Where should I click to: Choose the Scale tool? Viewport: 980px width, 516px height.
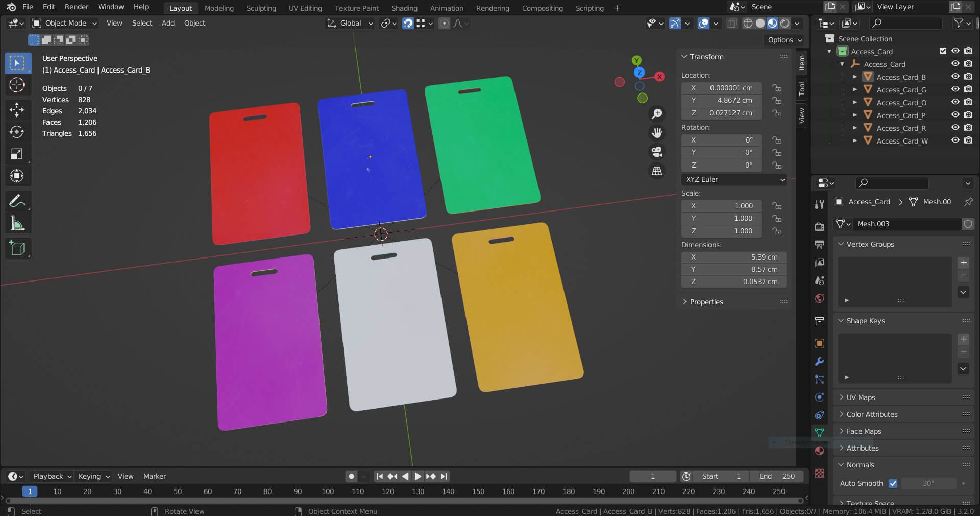coord(17,154)
